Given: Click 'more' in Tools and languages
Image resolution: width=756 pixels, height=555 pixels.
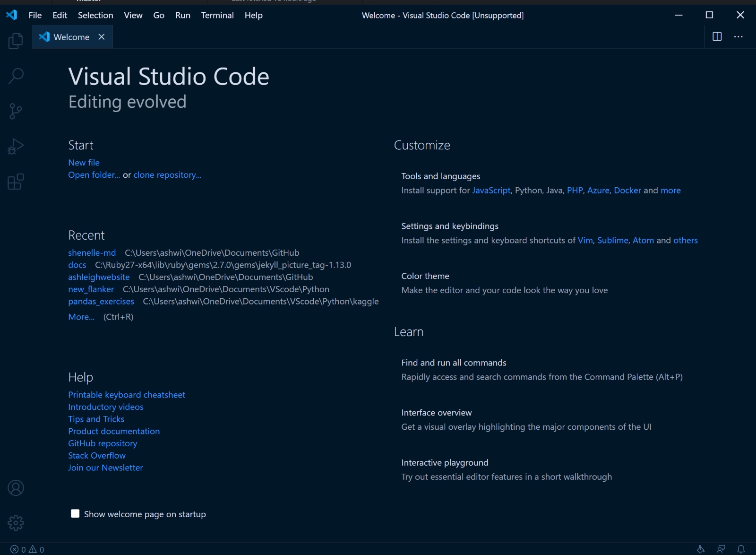Looking at the screenshot, I should [670, 191].
